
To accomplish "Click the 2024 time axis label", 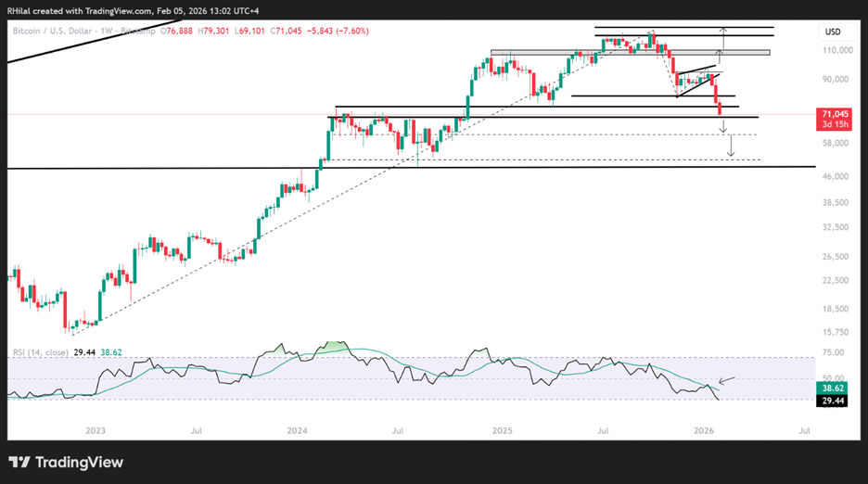I will (x=298, y=430).
